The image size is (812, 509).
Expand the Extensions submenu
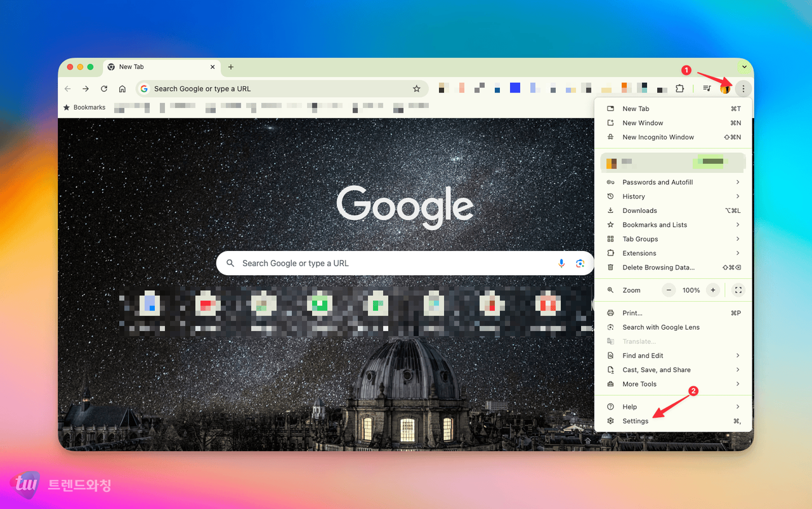[674, 254]
